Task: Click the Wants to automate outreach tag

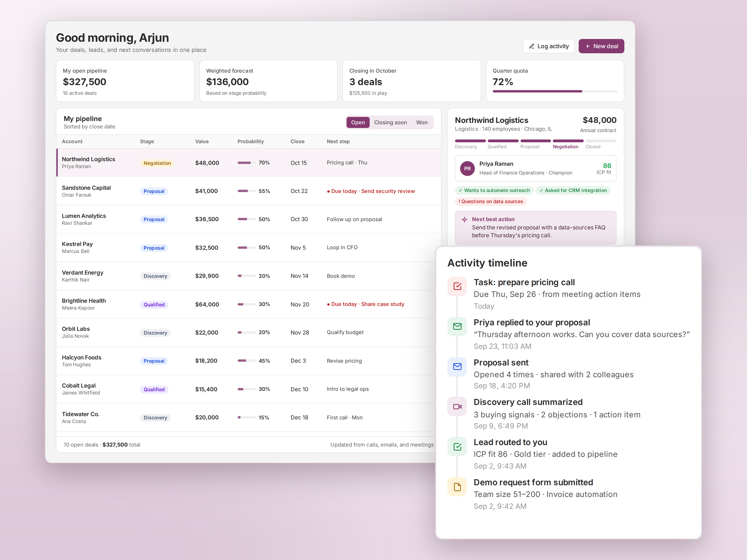Action: [x=494, y=190]
